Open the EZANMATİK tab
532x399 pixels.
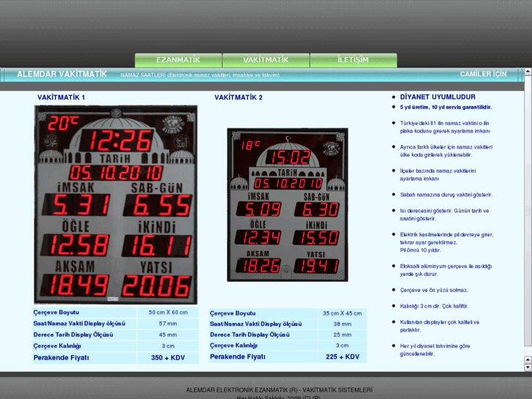(x=178, y=60)
